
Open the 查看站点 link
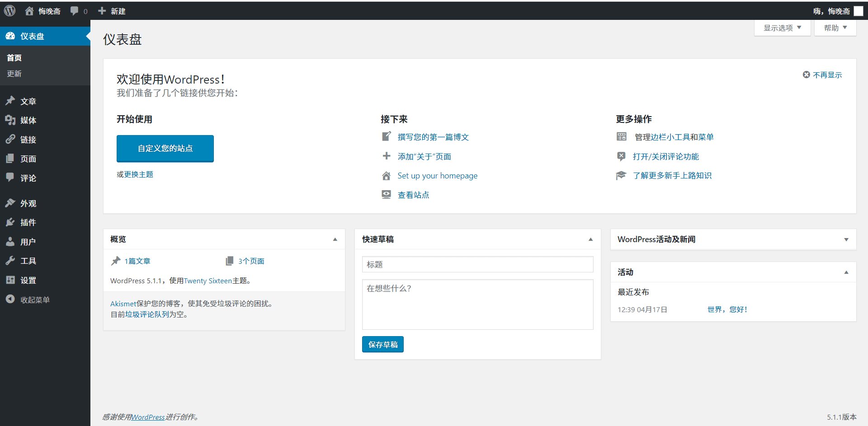coord(413,195)
